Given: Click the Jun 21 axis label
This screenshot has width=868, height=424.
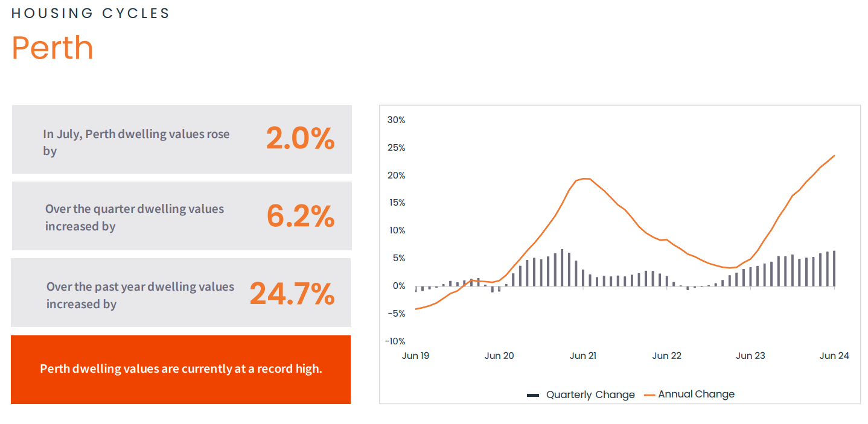Looking at the screenshot, I should click(583, 356).
